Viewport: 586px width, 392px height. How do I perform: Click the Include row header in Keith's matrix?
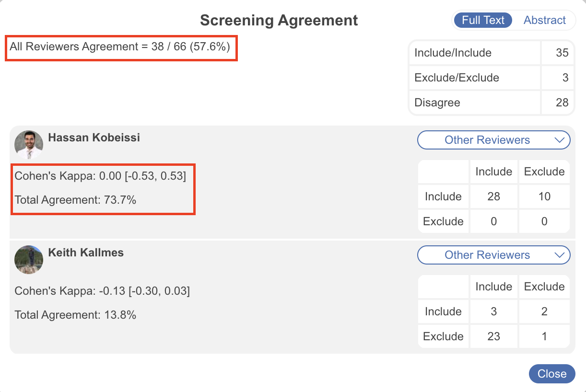pos(443,311)
